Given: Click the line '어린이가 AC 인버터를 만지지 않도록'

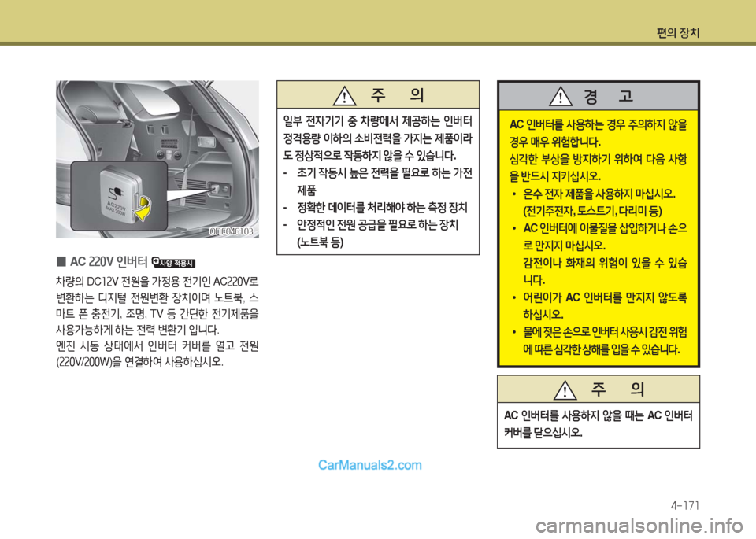Looking at the screenshot, I should click(605, 297).
